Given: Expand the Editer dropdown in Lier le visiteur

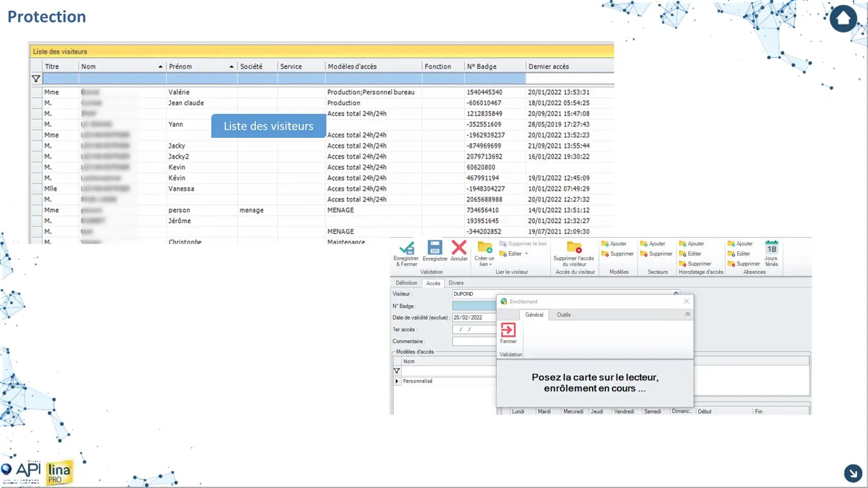Looking at the screenshot, I should pos(526,254).
